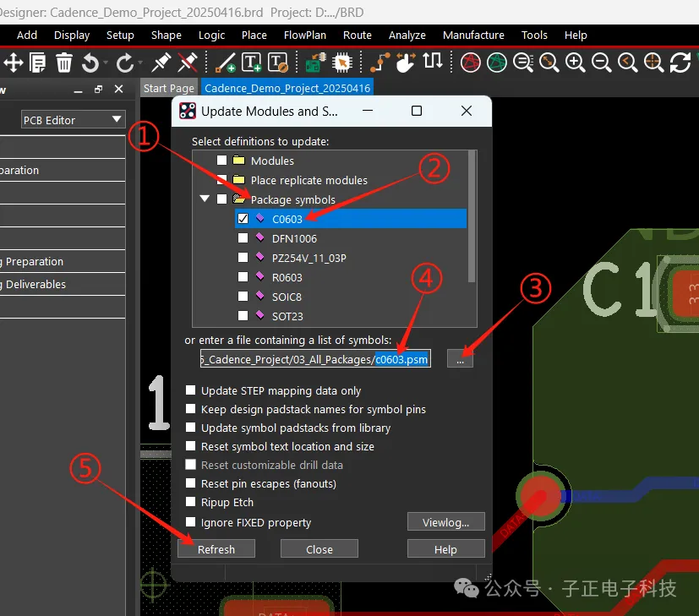Open the Setup menu
Image resolution: width=699 pixels, height=616 pixels.
(120, 35)
